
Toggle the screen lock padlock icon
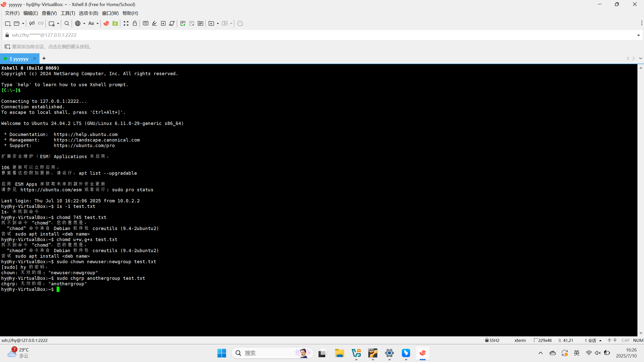pyautogui.click(x=135, y=23)
